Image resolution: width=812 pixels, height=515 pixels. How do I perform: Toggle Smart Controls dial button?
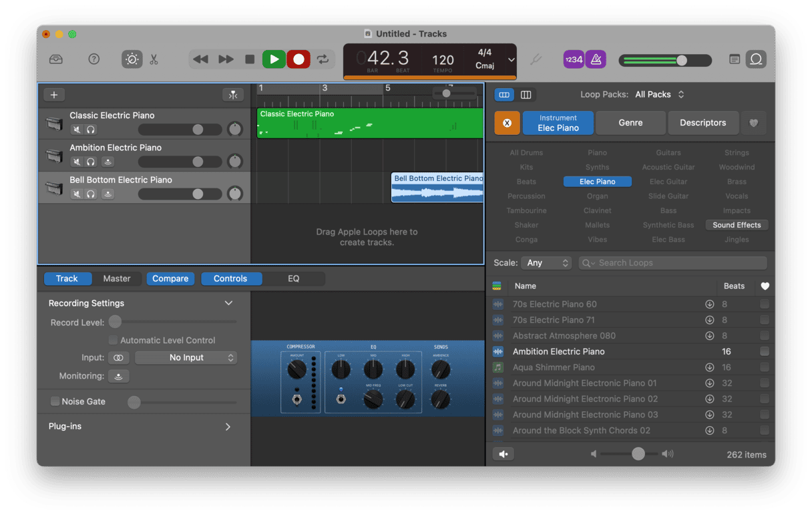[132, 59]
